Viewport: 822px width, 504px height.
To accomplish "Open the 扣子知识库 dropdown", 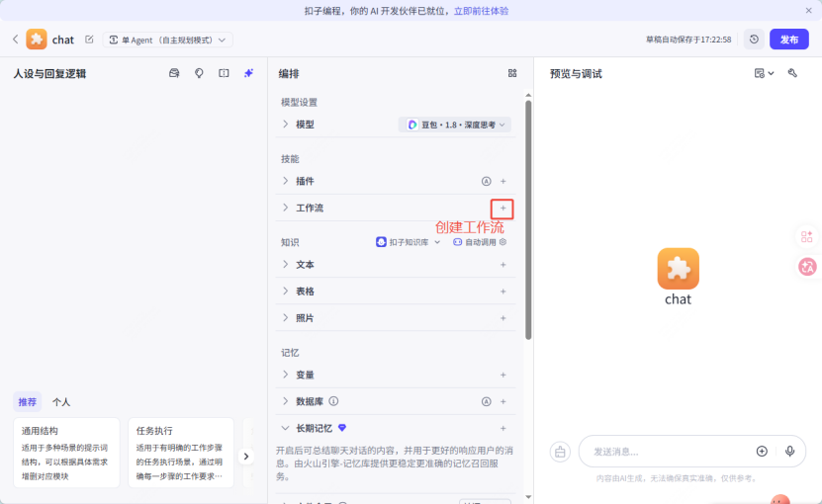I will coord(409,242).
